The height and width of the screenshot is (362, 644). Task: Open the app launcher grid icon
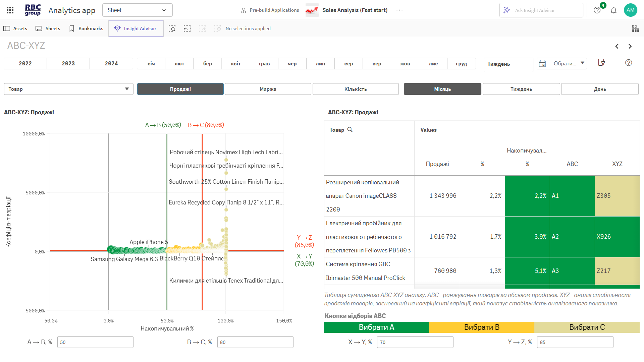pos(10,10)
